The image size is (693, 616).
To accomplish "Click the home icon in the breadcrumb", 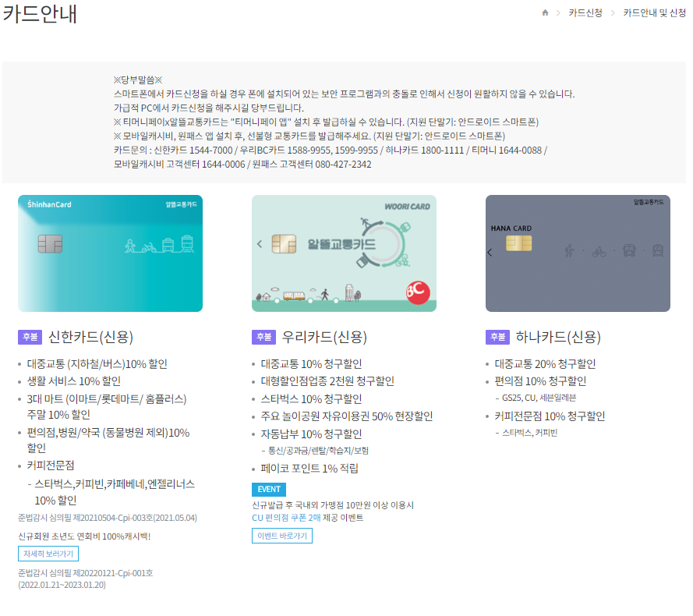I will 546,13.
